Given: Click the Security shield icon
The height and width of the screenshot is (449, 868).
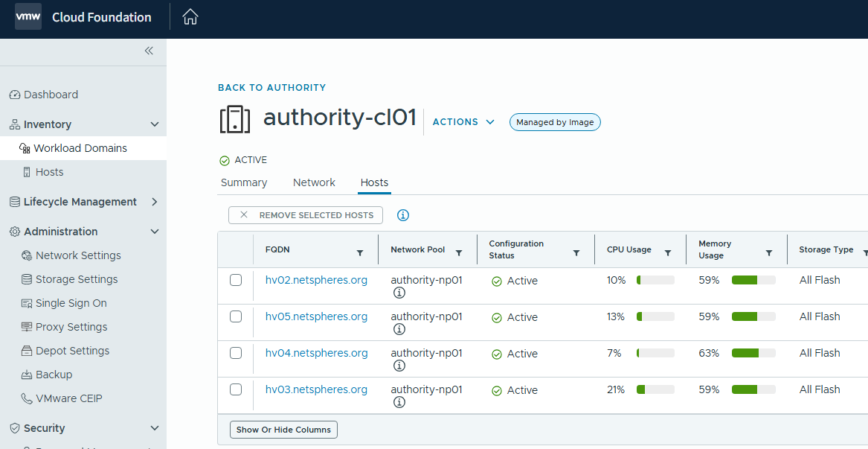Looking at the screenshot, I should 15,428.
